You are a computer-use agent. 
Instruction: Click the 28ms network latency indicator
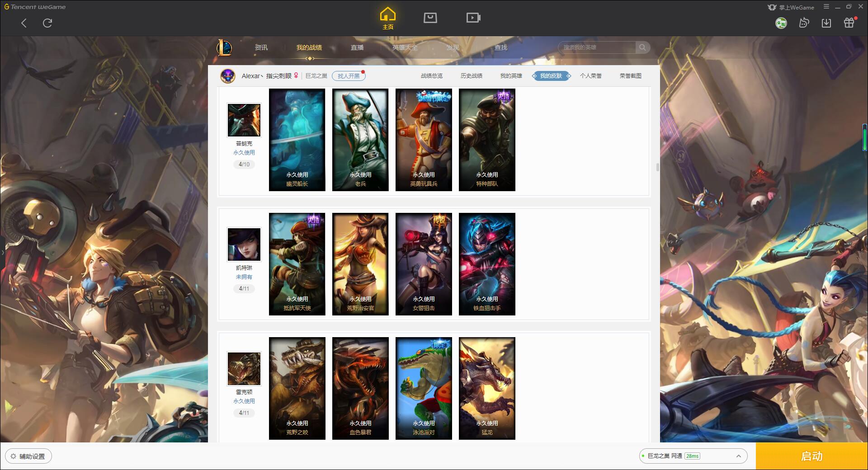[692, 456]
